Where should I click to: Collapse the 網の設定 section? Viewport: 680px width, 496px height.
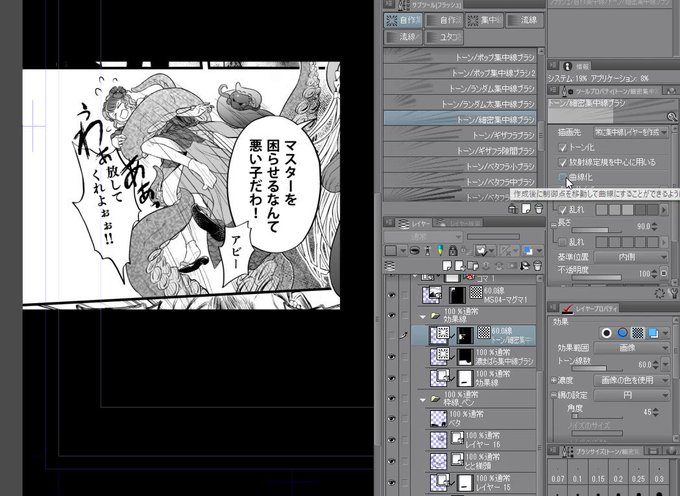[x=554, y=395]
